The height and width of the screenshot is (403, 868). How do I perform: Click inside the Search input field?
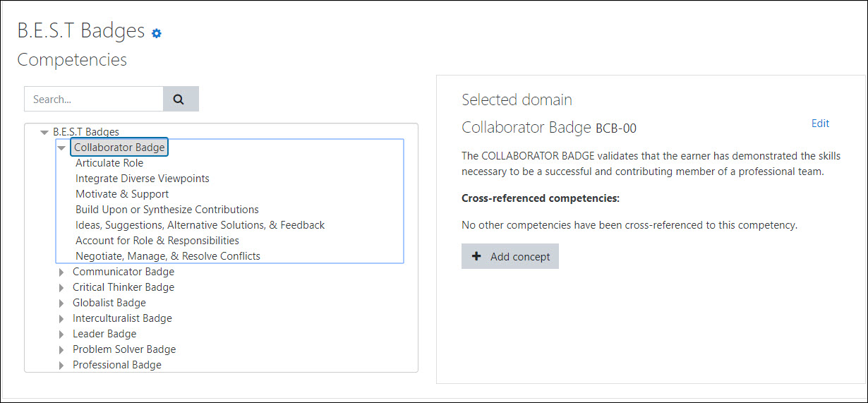(93, 100)
